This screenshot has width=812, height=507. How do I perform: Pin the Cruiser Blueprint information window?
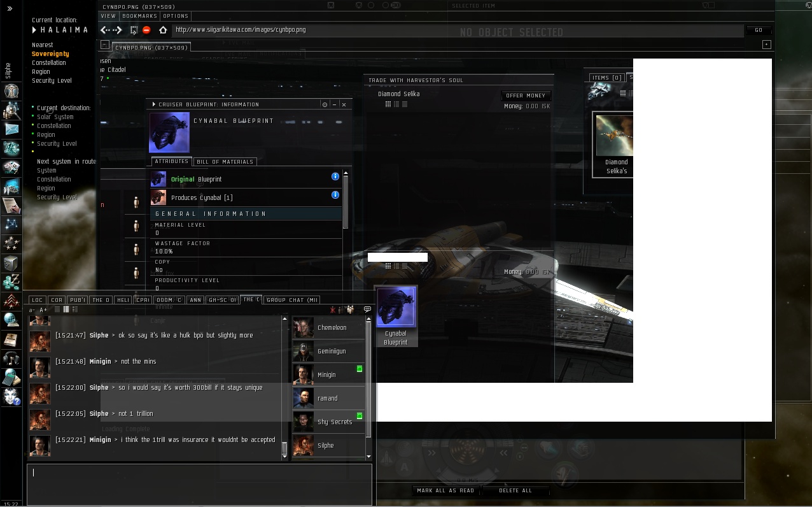tap(325, 104)
